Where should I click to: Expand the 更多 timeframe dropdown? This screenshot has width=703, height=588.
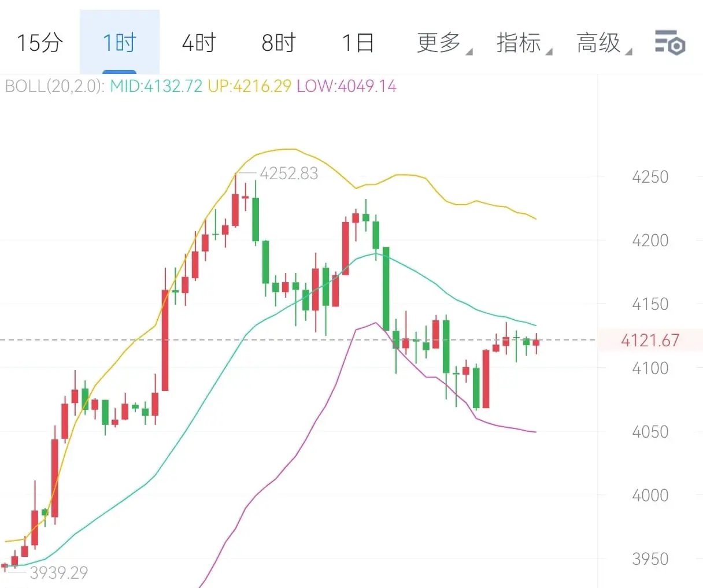click(439, 43)
